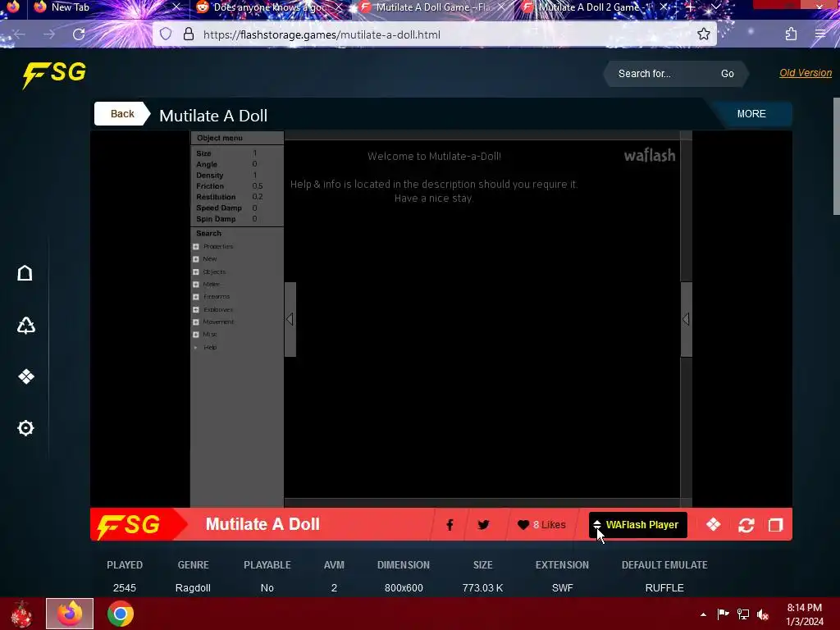
Task: Switch to the 'Does anyone knows a go...' tab
Action: [x=269, y=7]
